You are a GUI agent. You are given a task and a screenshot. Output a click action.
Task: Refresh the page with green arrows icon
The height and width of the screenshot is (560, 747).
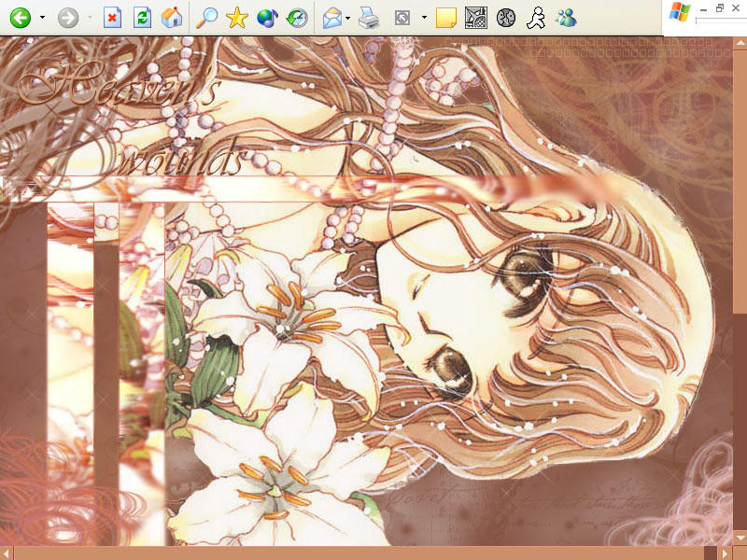(142, 18)
